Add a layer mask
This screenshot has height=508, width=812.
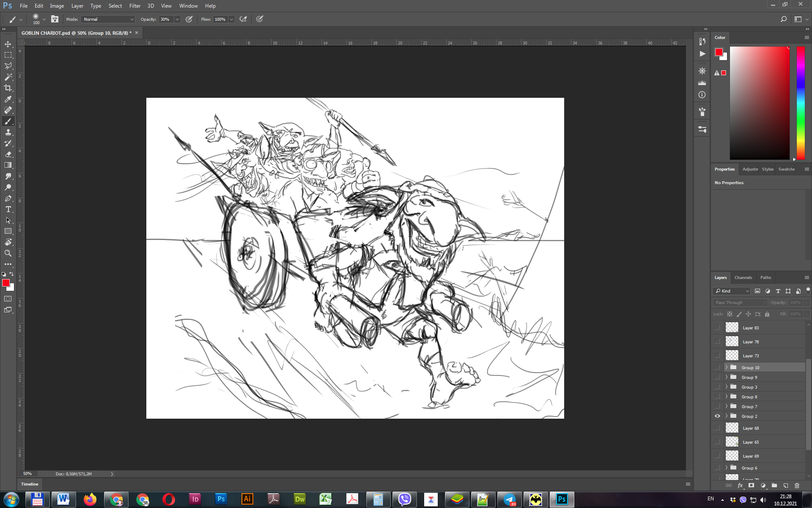[751, 486]
